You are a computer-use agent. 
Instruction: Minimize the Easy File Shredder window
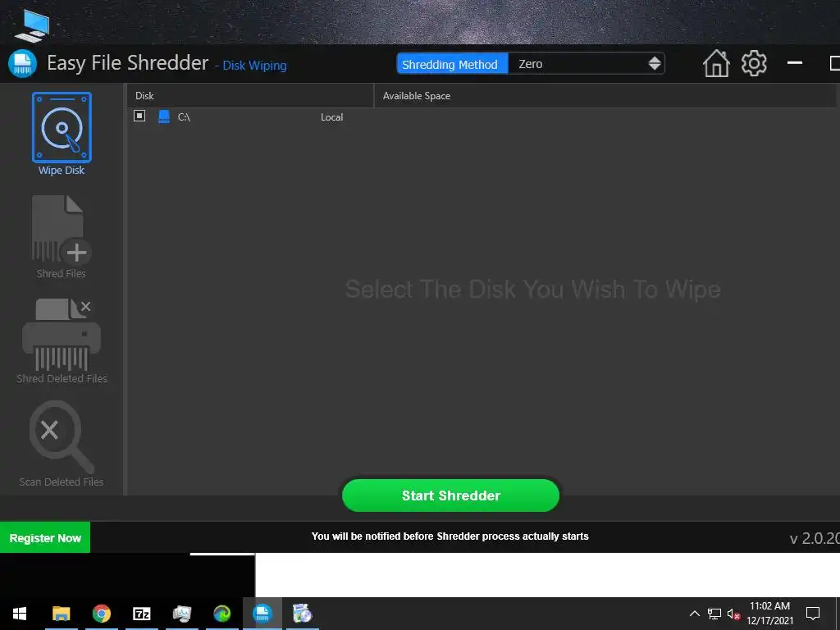tap(794, 63)
